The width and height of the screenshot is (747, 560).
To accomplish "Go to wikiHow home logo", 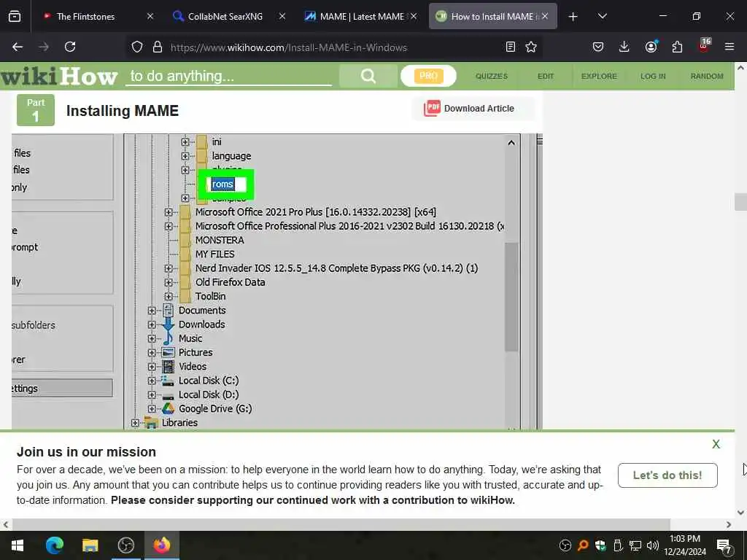I will click(x=59, y=76).
